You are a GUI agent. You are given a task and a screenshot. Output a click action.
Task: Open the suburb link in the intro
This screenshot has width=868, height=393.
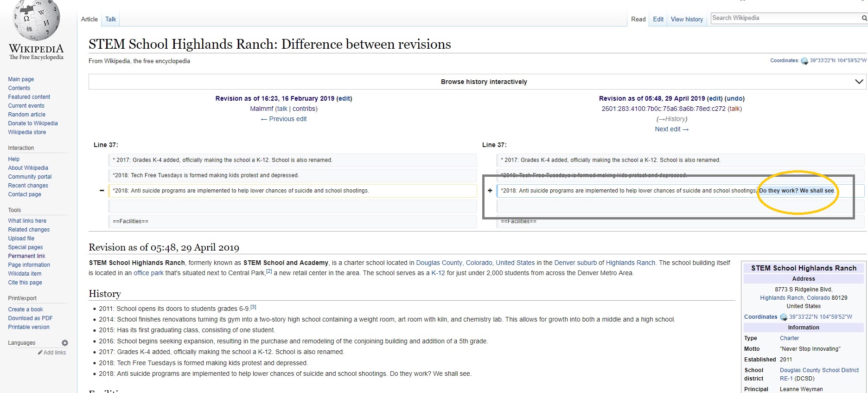(587, 263)
